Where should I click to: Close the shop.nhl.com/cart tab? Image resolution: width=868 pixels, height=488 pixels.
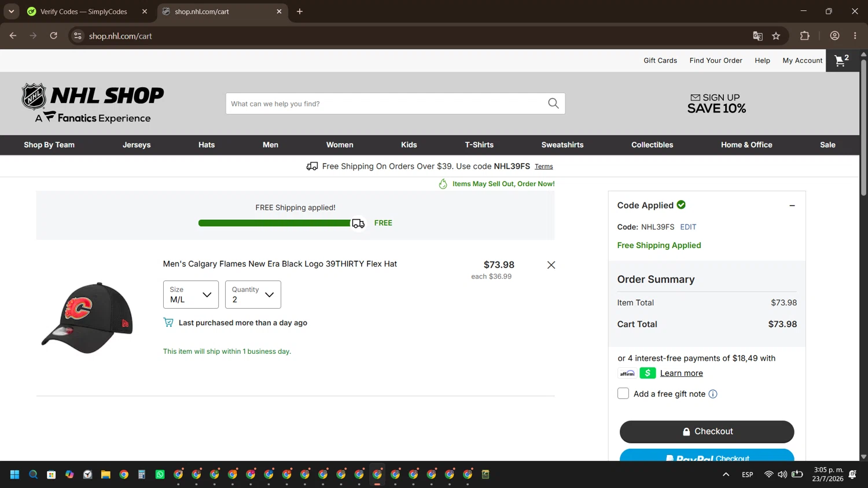pyautogui.click(x=279, y=12)
